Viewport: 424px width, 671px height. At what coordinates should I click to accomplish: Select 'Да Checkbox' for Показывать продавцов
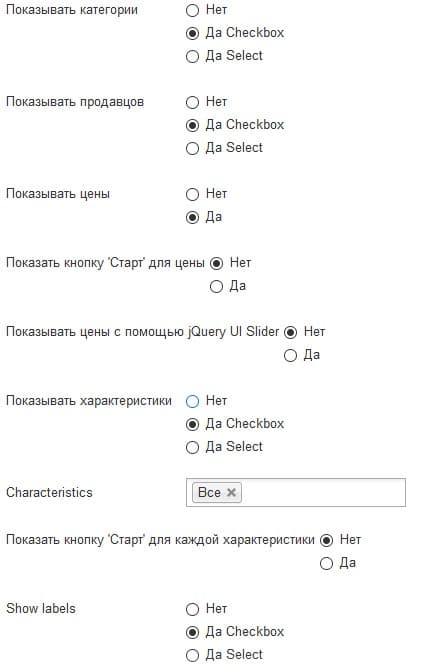click(193, 125)
